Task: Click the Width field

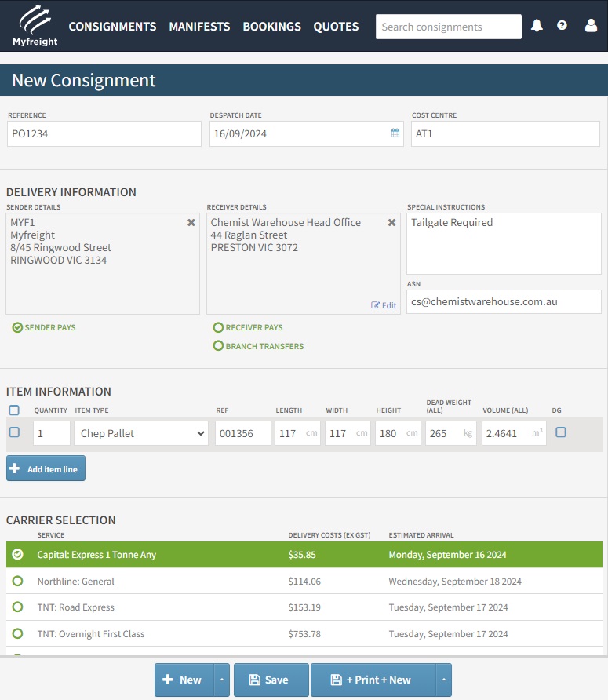Action: (x=348, y=433)
